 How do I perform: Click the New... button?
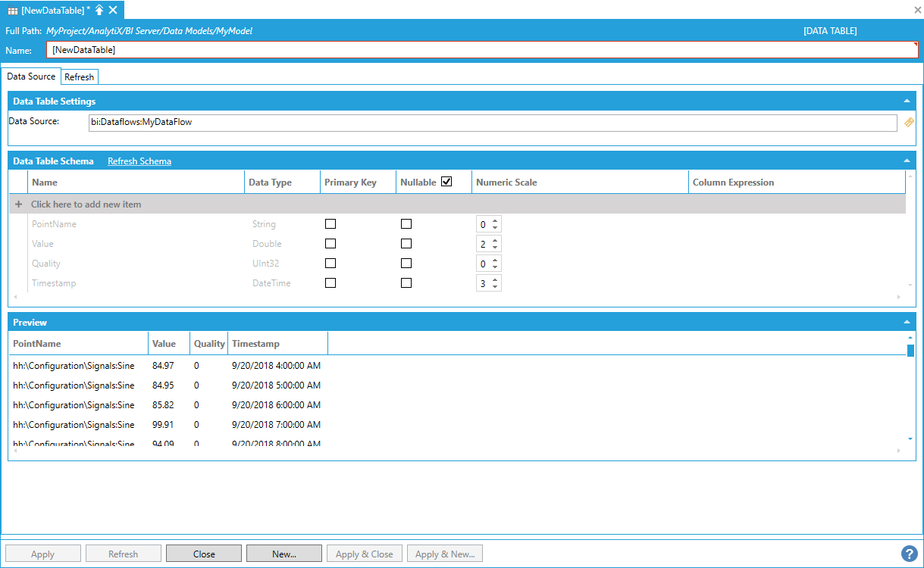284,554
